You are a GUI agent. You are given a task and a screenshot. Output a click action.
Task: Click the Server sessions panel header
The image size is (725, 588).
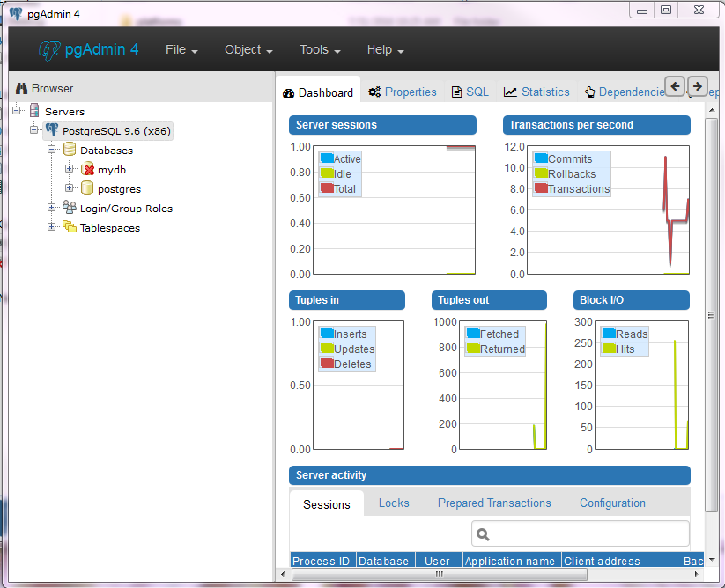point(382,125)
